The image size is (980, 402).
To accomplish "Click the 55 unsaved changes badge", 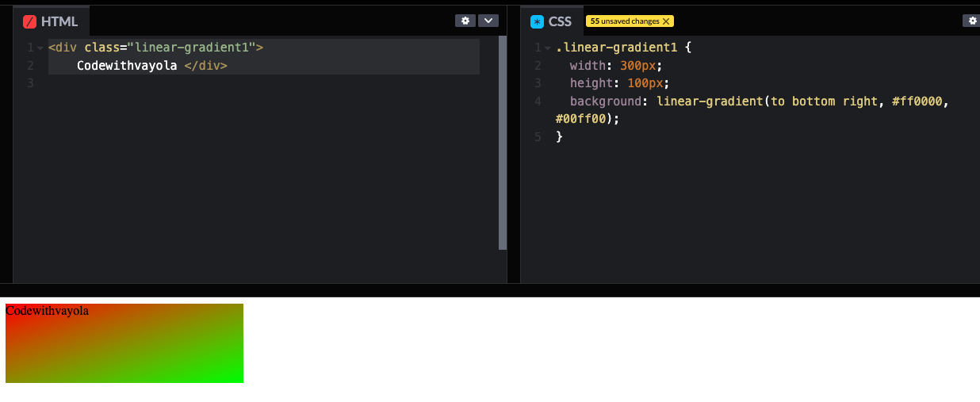I will tap(630, 21).
